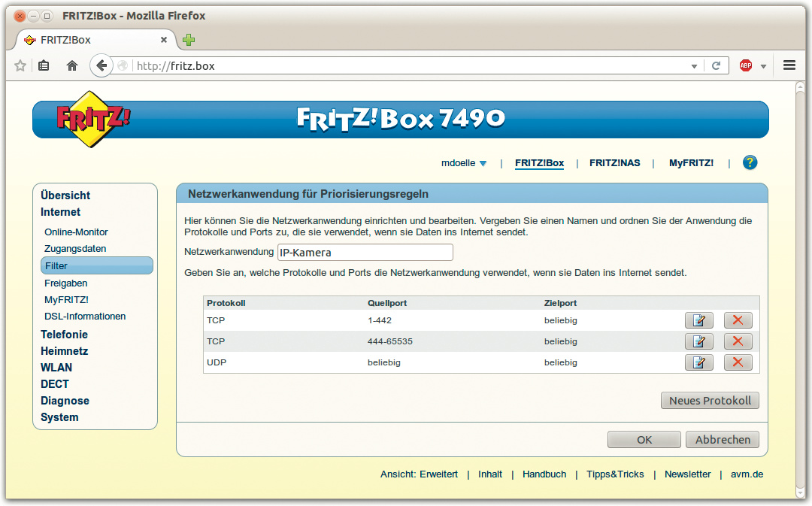812x506 pixels.
Task: Open the Firefox hamburger menu
Action: coord(789,65)
